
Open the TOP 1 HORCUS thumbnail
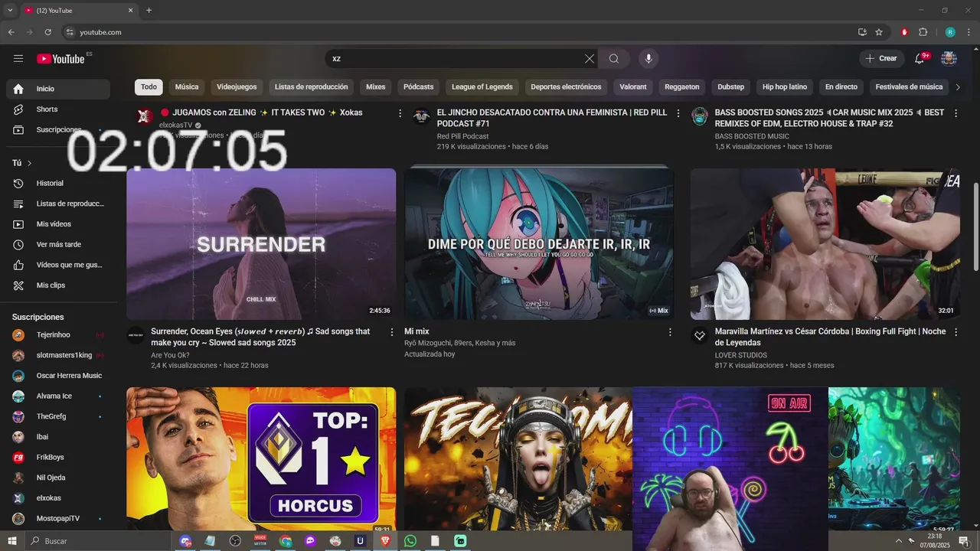click(261, 459)
